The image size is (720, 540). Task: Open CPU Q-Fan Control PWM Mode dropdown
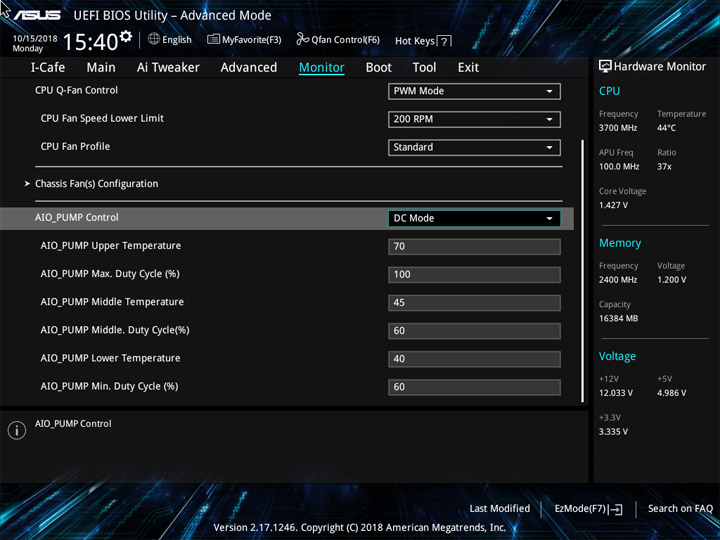pos(474,91)
